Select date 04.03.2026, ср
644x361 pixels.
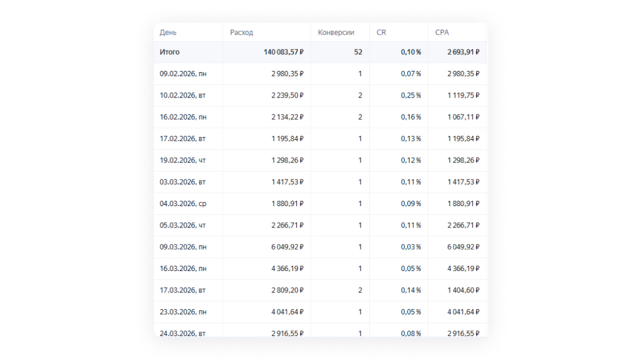click(x=183, y=204)
